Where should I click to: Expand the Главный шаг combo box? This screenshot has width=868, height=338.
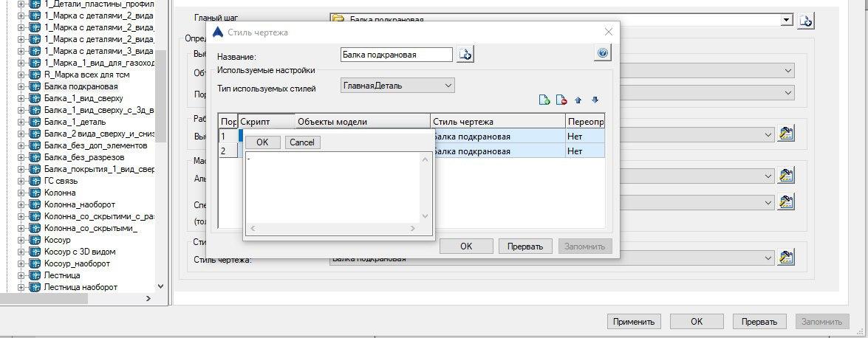(785, 21)
